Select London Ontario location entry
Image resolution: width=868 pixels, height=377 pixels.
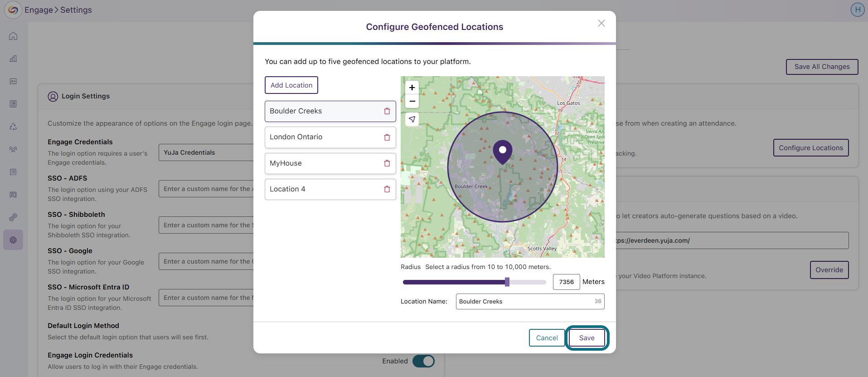(x=330, y=137)
